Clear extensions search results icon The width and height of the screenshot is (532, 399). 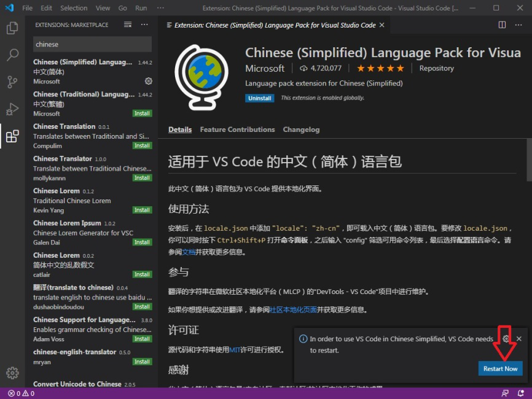(x=128, y=25)
